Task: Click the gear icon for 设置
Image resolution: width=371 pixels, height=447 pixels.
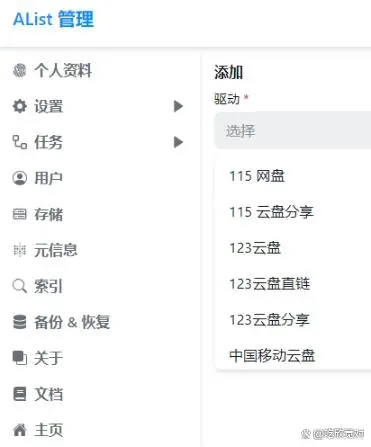Action: point(19,106)
